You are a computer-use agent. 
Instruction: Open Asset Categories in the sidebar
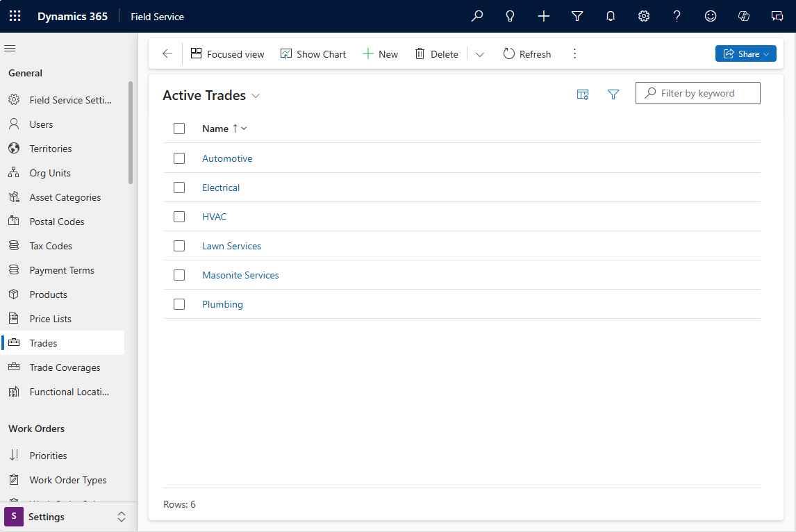click(63, 197)
